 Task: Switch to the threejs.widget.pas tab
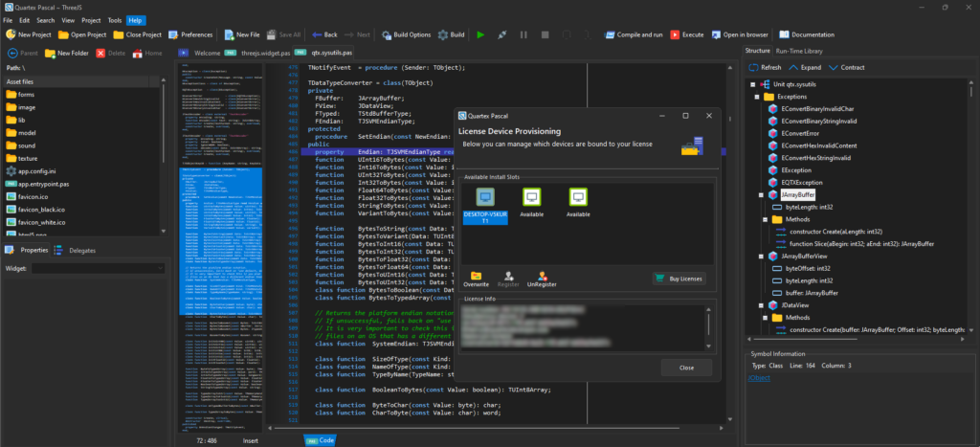(264, 53)
